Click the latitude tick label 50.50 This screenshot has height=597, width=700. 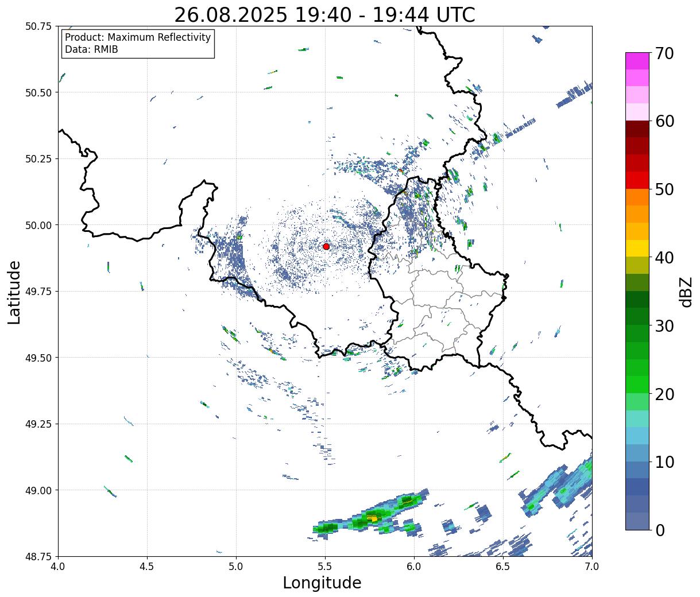38,92
